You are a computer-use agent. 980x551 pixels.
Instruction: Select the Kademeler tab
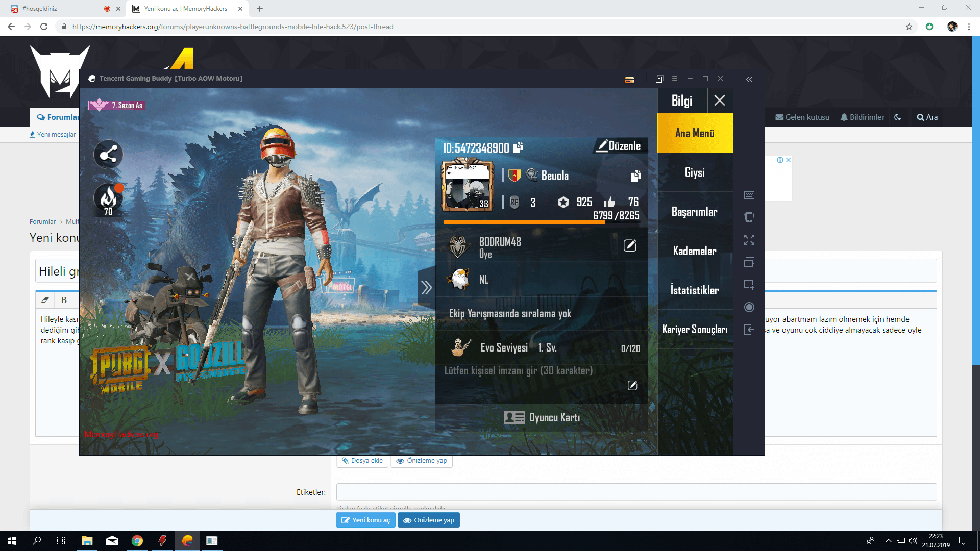coord(695,251)
